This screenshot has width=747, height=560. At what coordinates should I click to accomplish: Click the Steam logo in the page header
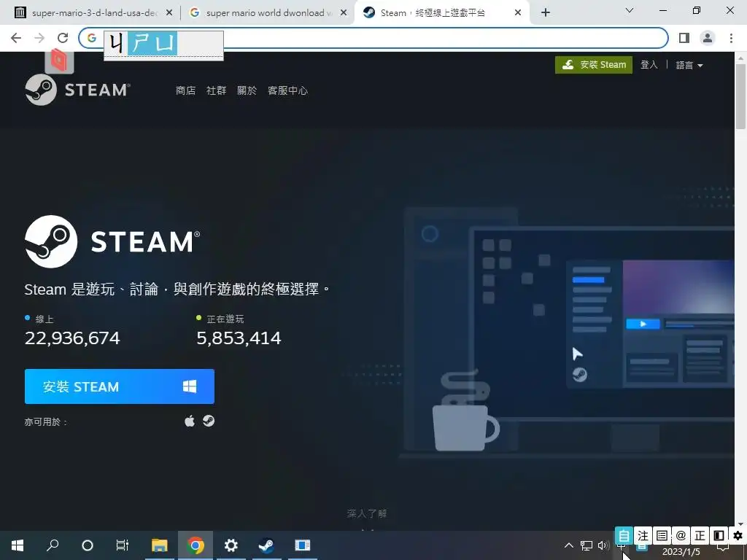pyautogui.click(x=77, y=90)
